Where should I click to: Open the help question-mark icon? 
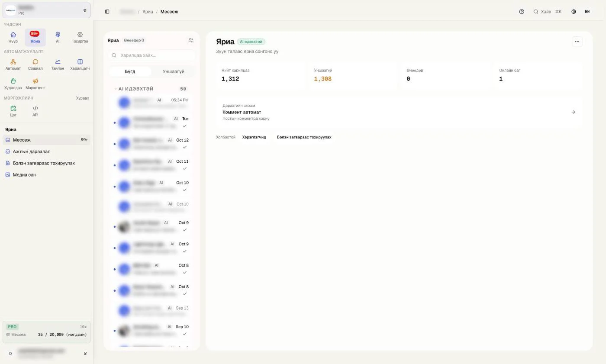[522, 12]
